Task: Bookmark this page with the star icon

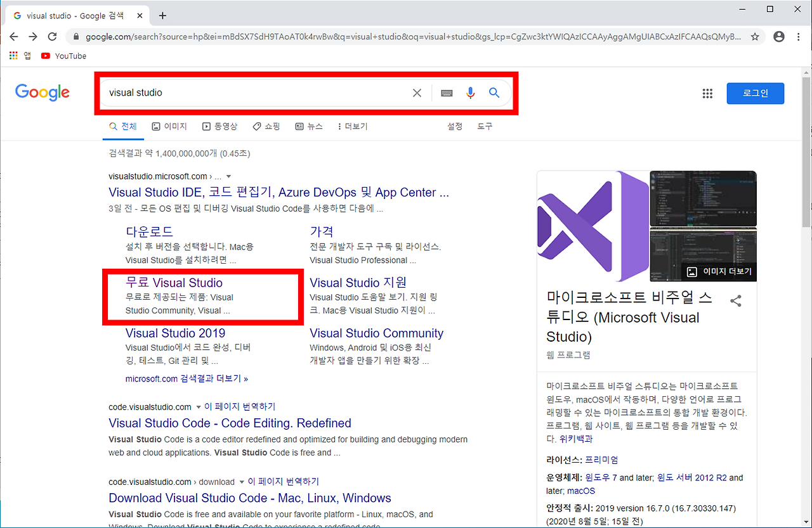Action: coord(755,37)
